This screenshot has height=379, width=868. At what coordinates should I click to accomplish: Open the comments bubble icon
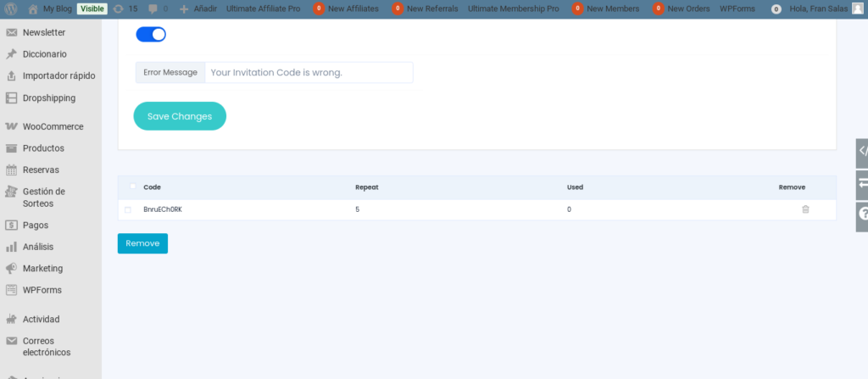point(153,8)
